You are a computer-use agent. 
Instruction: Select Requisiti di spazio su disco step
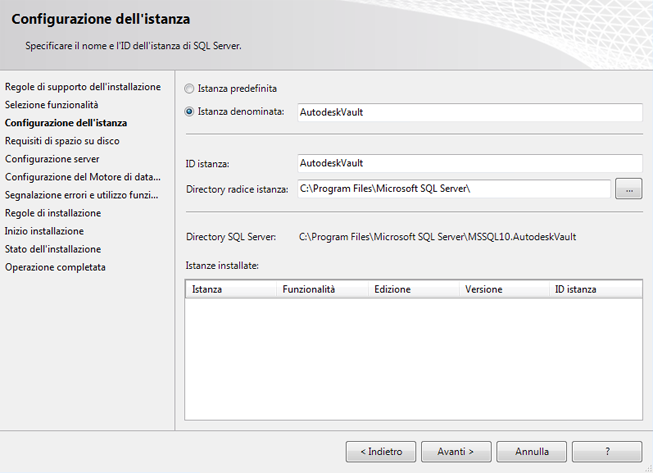[x=62, y=141]
